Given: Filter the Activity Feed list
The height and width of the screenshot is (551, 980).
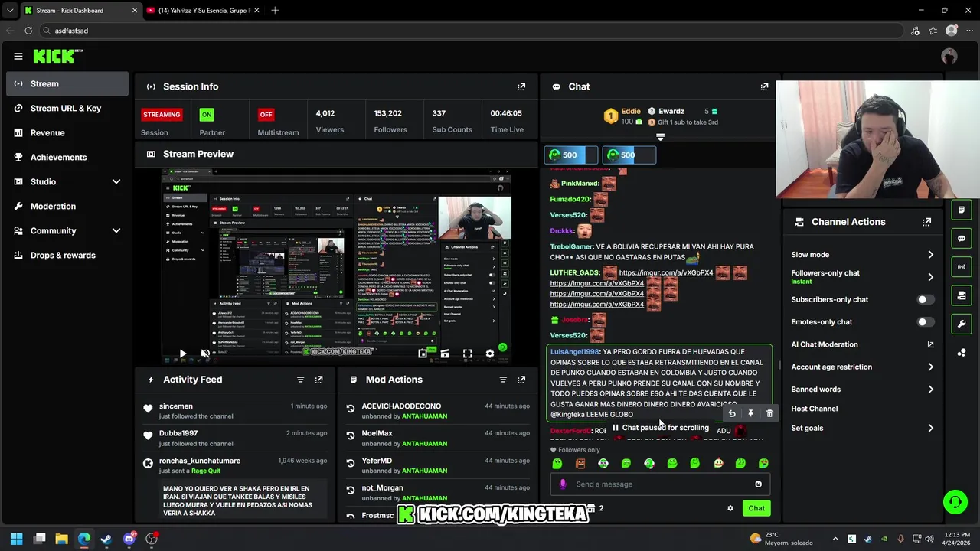Looking at the screenshot, I should pyautogui.click(x=300, y=380).
